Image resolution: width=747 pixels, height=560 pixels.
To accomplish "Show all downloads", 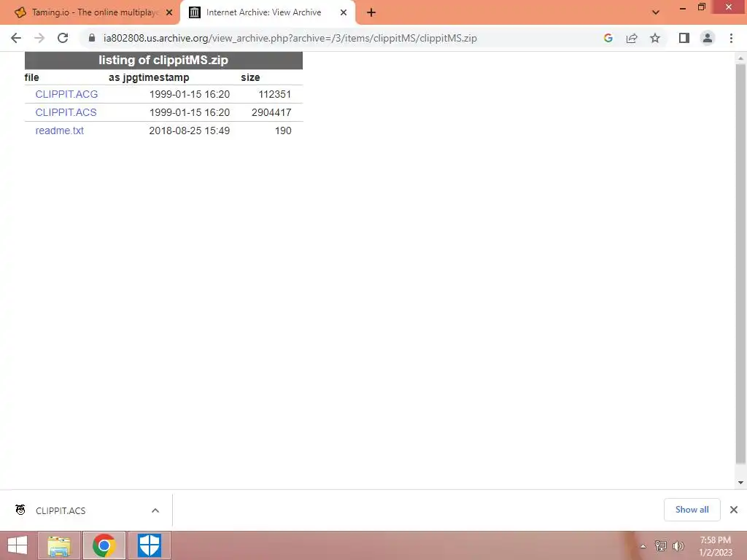I will [x=692, y=510].
